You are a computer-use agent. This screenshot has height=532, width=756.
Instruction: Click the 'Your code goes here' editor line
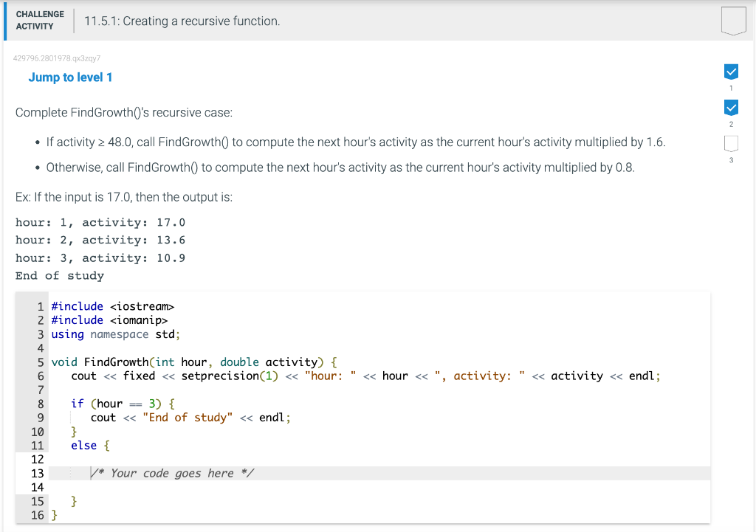click(x=379, y=473)
